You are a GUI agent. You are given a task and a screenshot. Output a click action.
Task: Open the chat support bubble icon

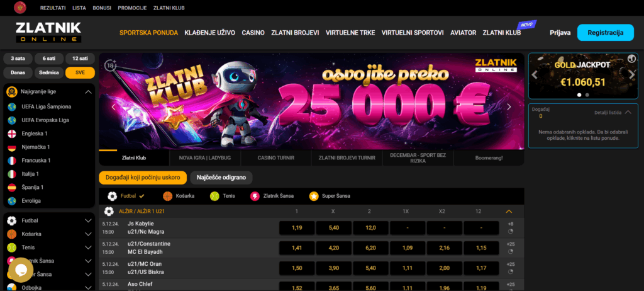click(x=21, y=270)
